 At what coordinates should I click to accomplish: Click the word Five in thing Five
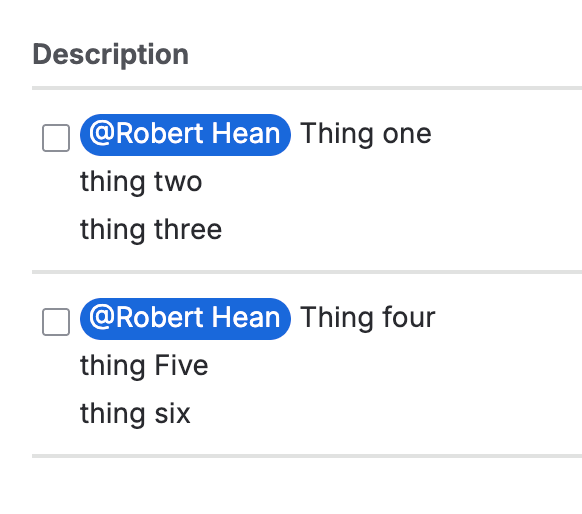pos(182,365)
